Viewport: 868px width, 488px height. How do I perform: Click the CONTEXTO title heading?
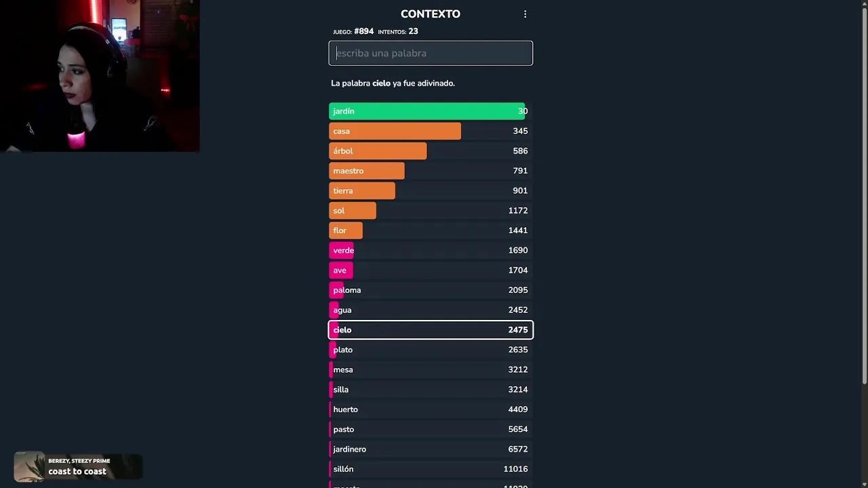pyautogui.click(x=430, y=14)
